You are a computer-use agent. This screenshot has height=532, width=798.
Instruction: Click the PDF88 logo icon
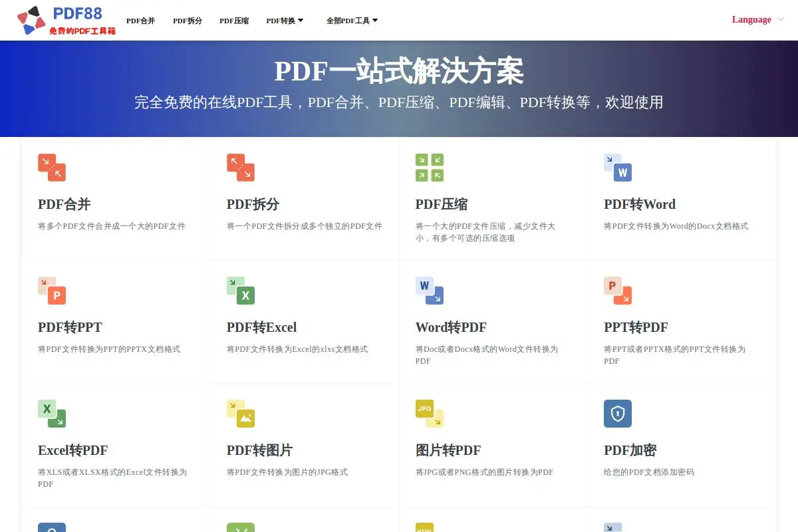coord(31,21)
